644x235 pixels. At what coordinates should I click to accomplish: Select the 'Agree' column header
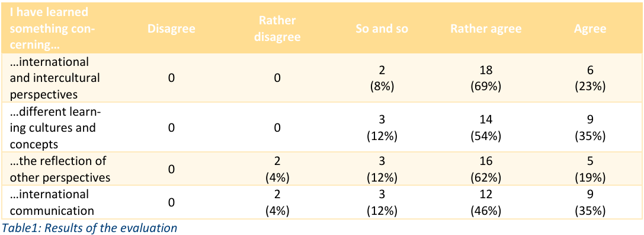589,29
